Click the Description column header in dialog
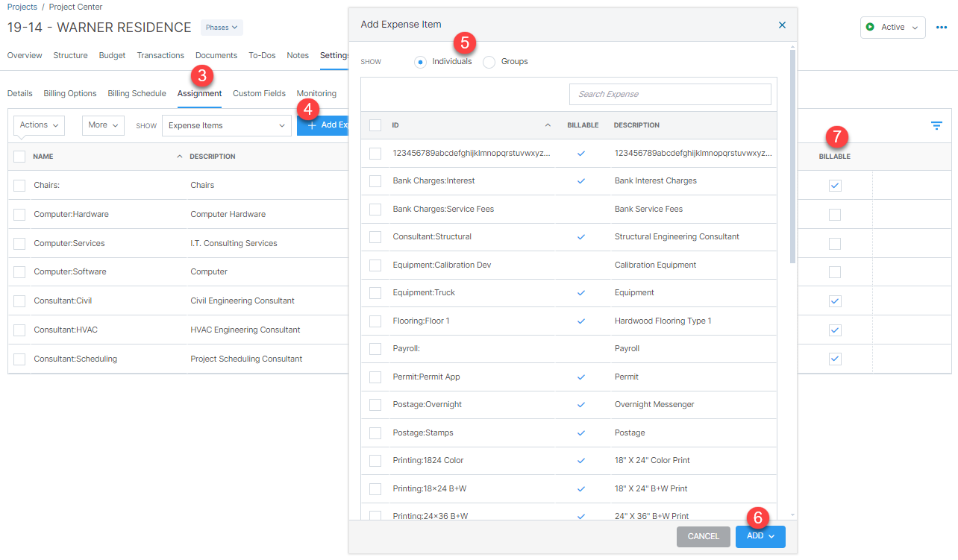This screenshot has width=958, height=560. (636, 125)
